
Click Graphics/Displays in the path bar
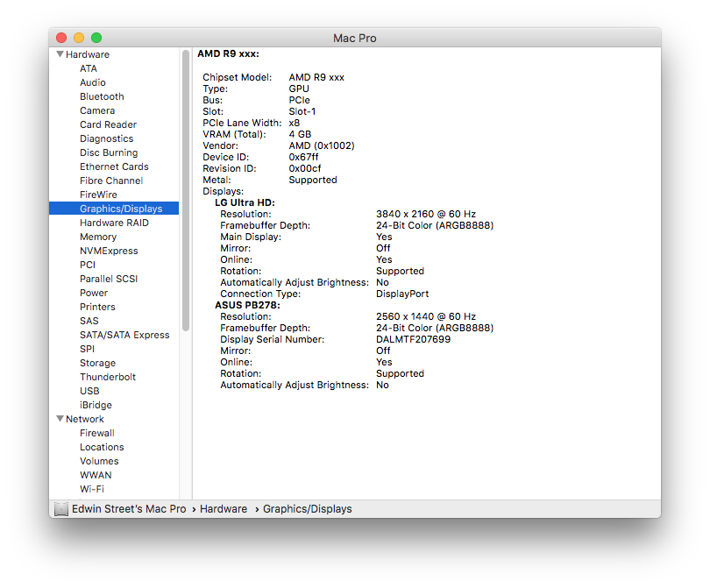[307, 509]
